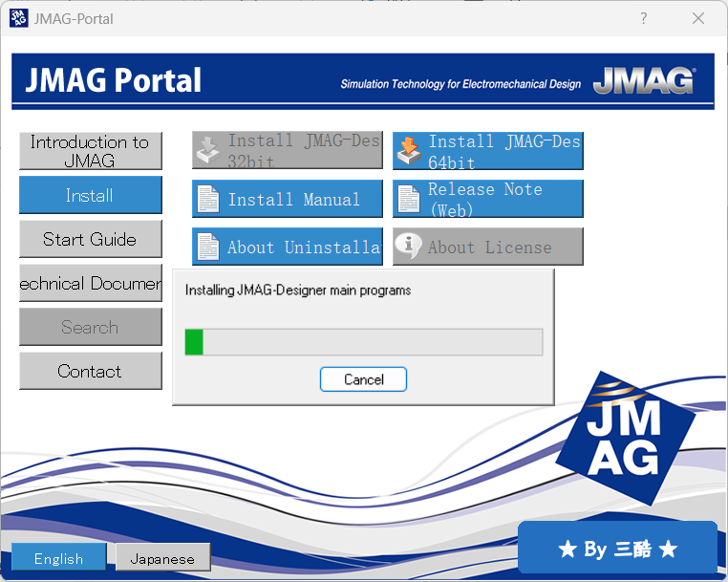Viewport: 728px width, 582px height.
Task: Open the Install Manual document
Action: point(288,199)
